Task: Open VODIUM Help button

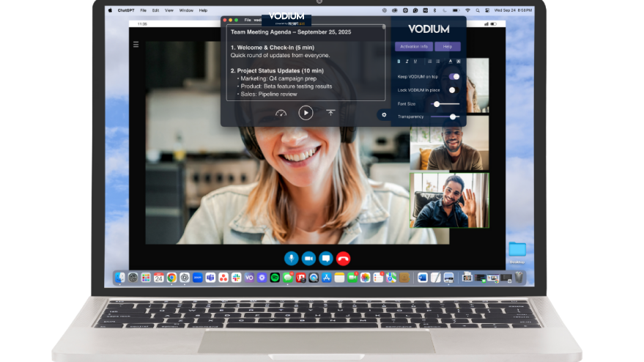Action: tap(448, 46)
